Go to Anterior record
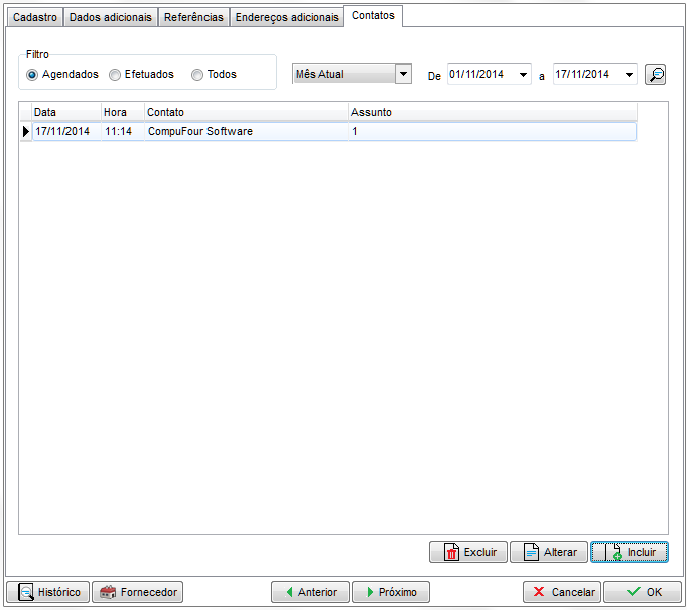 [310, 592]
